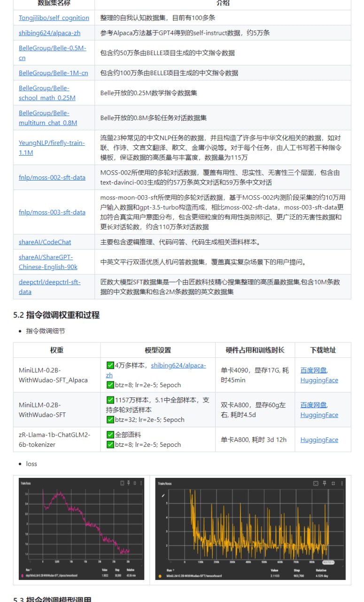Open three-dot menu on orange Train/loss chart
The image size is (364, 602).
tap(341, 483)
